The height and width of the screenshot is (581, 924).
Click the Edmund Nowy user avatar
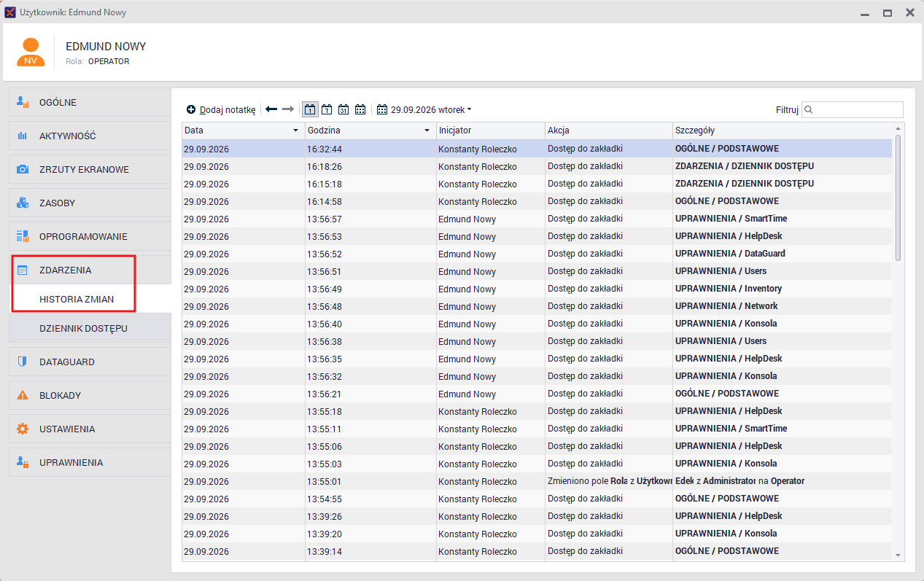tap(31, 52)
